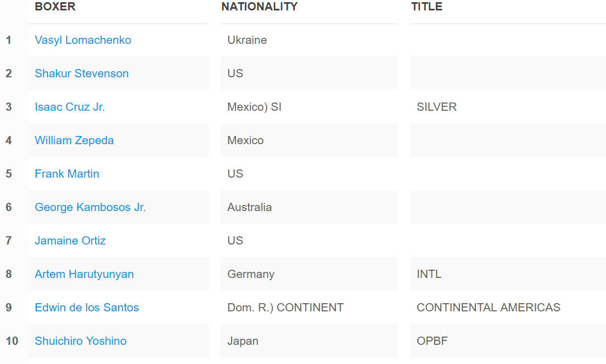Click the TITLE column header
The height and width of the screenshot is (364, 606).
pos(427,7)
